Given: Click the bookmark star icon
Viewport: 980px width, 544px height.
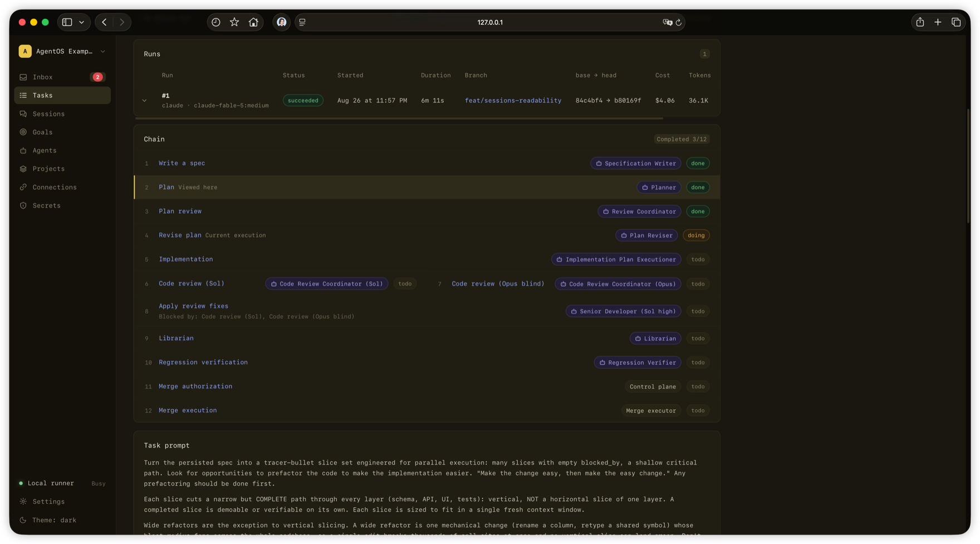Looking at the screenshot, I should 234,22.
